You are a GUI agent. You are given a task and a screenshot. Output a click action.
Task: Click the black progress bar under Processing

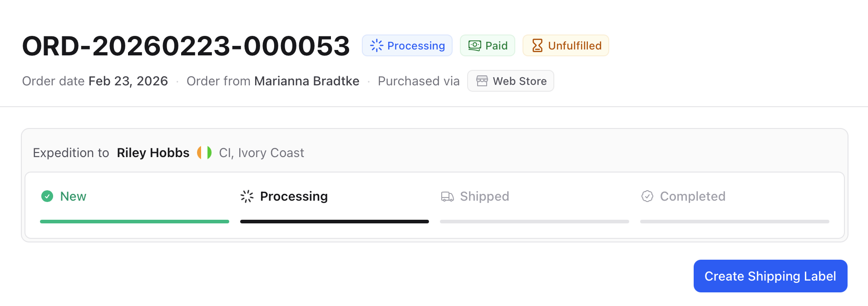point(334,222)
